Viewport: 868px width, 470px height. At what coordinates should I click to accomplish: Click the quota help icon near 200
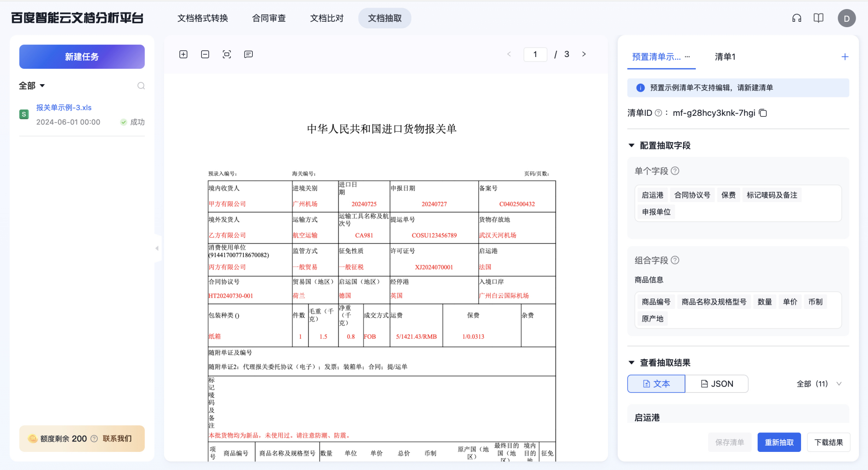click(x=94, y=439)
